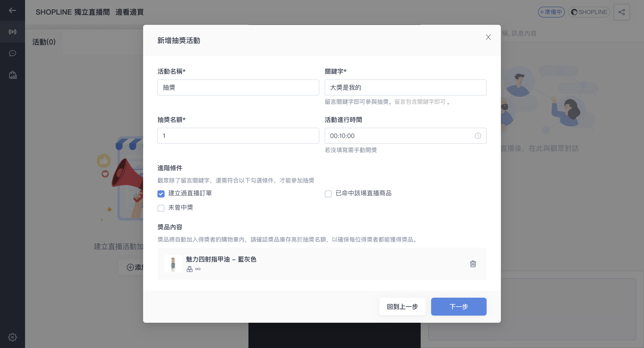
Task: Open the chat messages sidebar icon
Action: pyautogui.click(x=13, y=53)
